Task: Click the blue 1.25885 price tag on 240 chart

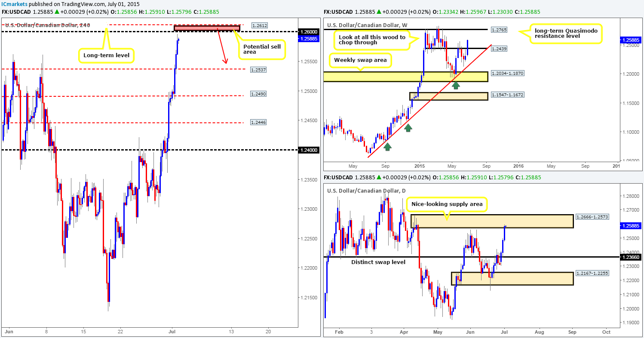Action: pos(310,39)
